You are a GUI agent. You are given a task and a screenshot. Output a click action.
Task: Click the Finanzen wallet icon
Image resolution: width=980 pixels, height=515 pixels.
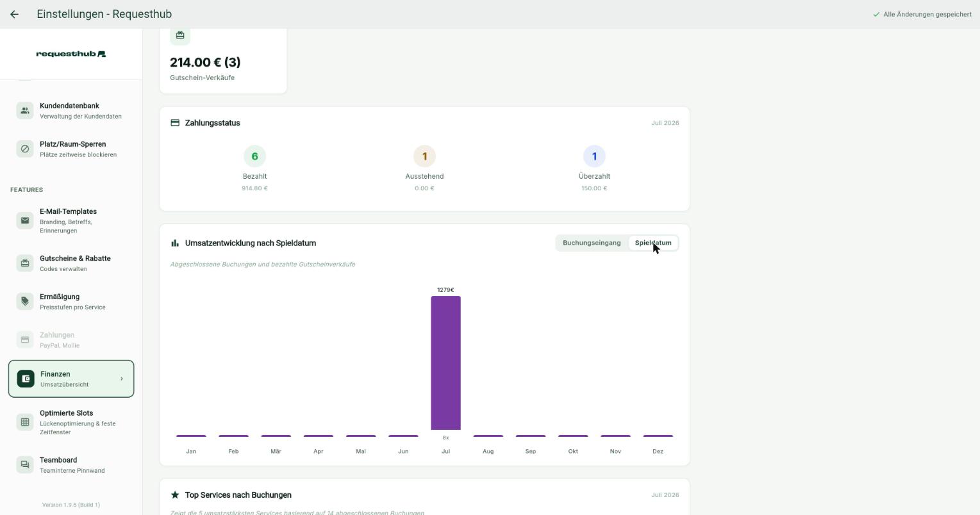coord(26,379)
